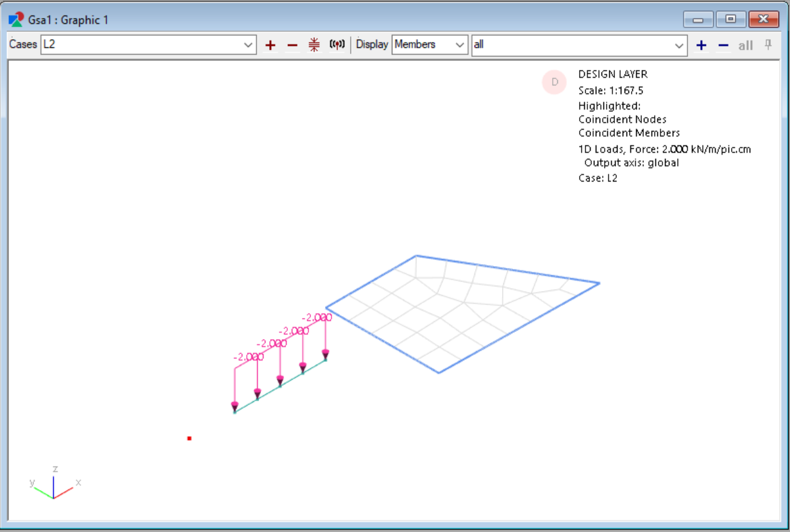Open the Cases L2 dropdown
Image resolution: width=790 pixels, height=532 pixels.
(248, 45)
